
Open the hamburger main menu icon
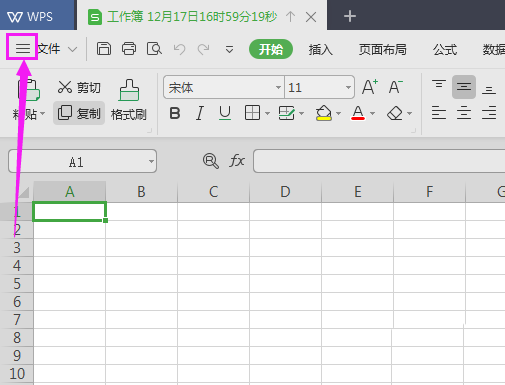22,49
